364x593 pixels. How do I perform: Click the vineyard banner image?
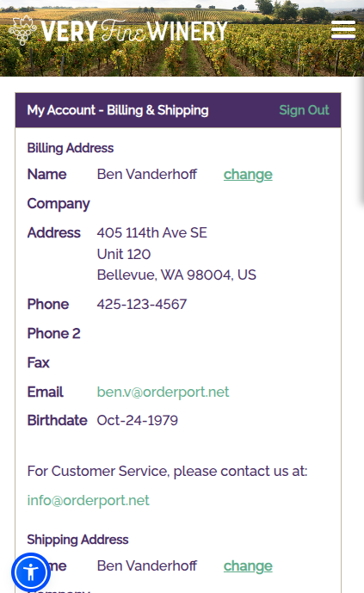pos(182,38)
